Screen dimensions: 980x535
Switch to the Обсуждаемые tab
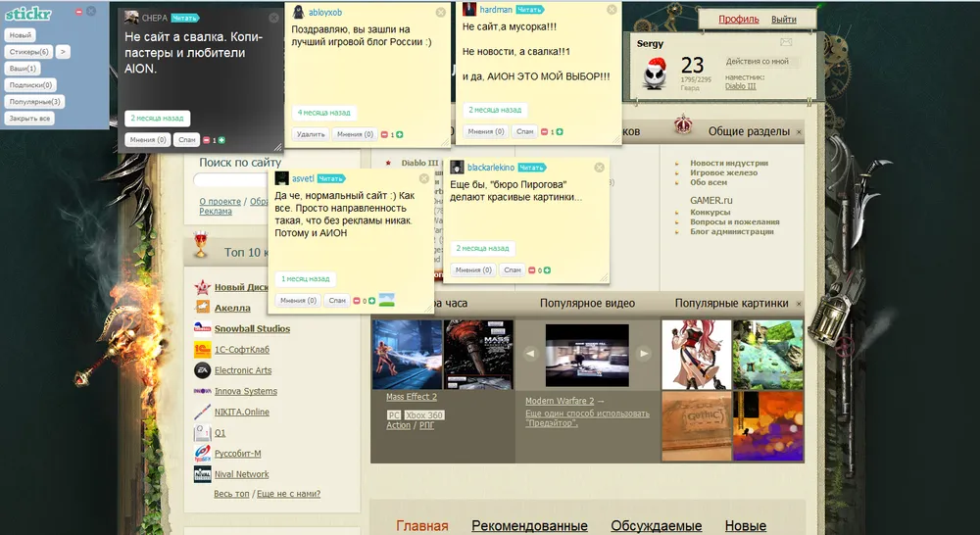click(x=657, y=525)
